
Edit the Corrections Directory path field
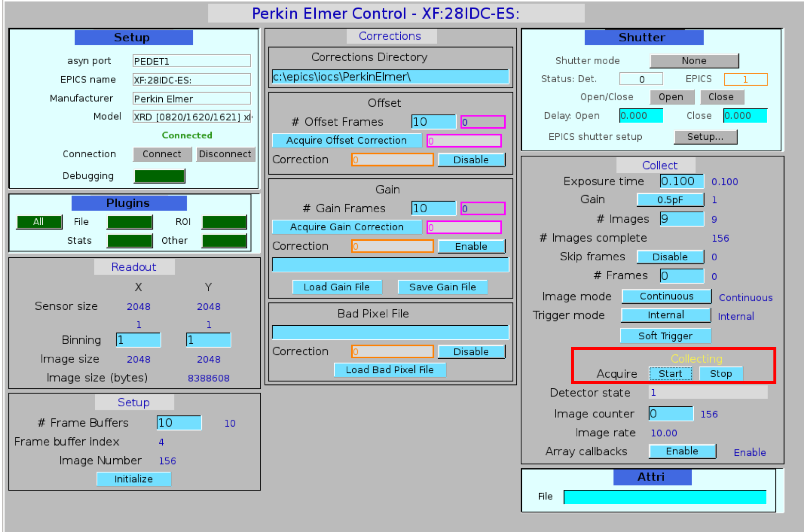coord(390,77)
